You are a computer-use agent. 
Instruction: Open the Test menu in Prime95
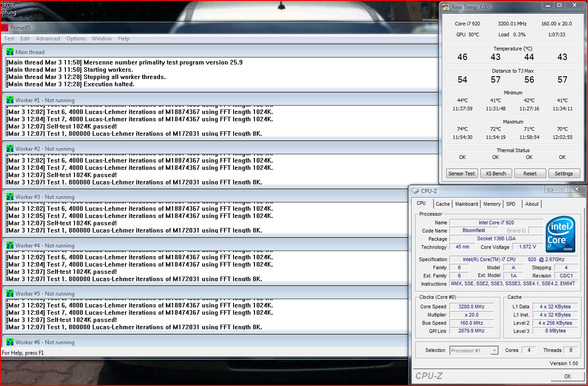(9, 39)
